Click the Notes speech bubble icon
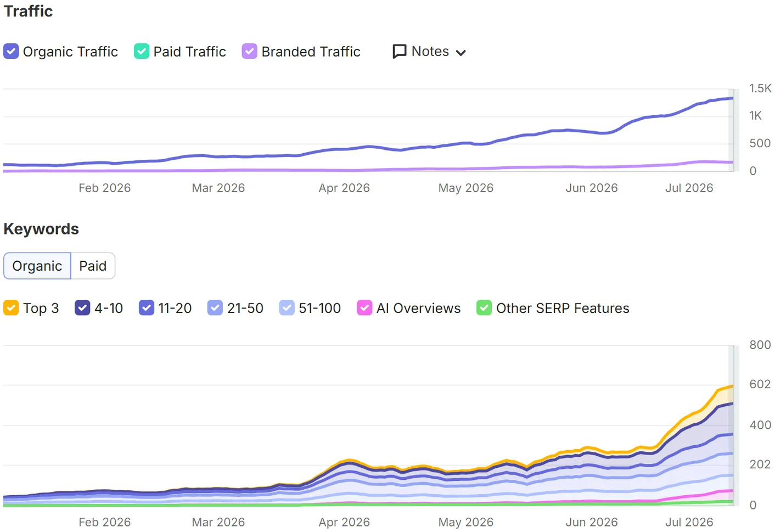The height and width of the screenshot is (532, 775). coord(400,51)
